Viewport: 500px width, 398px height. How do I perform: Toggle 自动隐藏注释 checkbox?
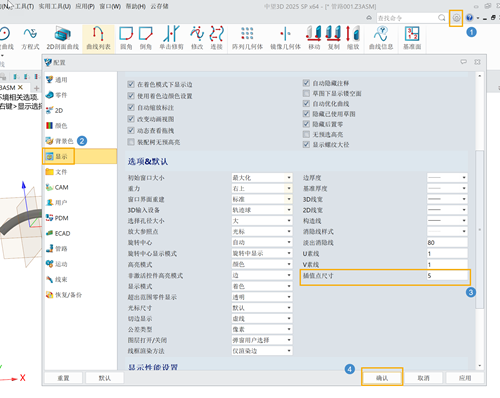pos(306,83)
